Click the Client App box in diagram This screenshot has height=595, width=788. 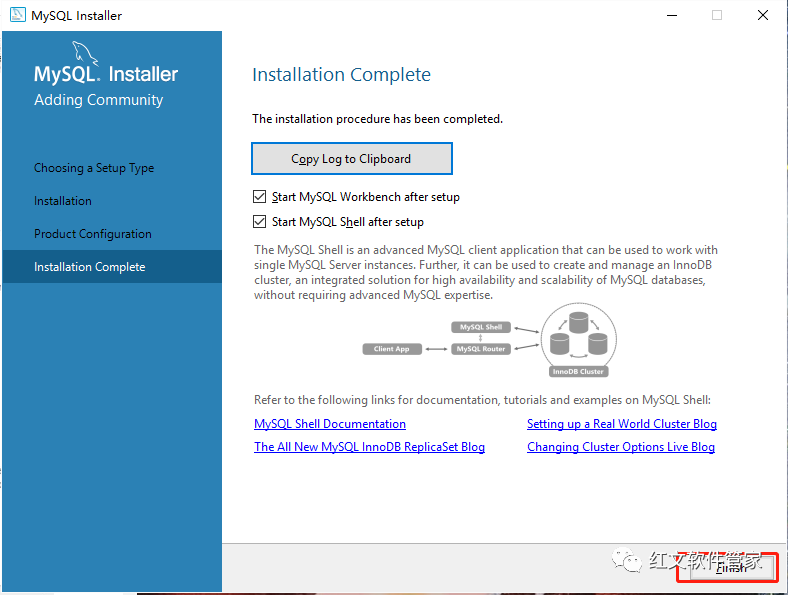(392, 349)
